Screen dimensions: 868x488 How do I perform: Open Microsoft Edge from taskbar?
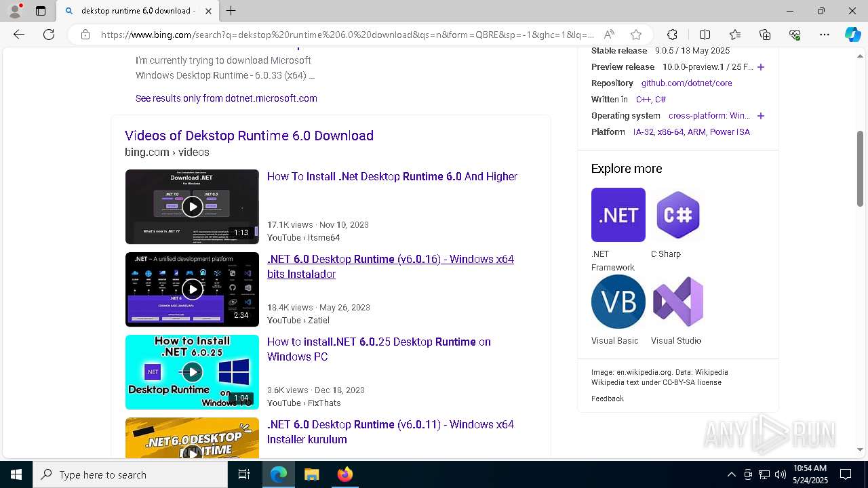click(279, 474)
